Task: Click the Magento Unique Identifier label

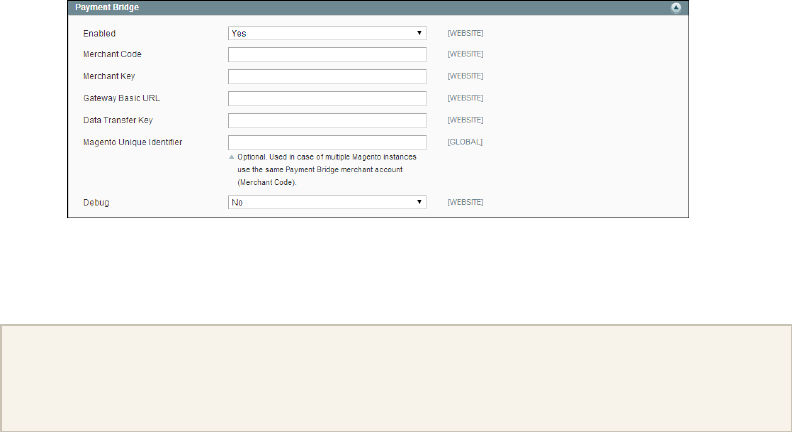Action: 132,142
